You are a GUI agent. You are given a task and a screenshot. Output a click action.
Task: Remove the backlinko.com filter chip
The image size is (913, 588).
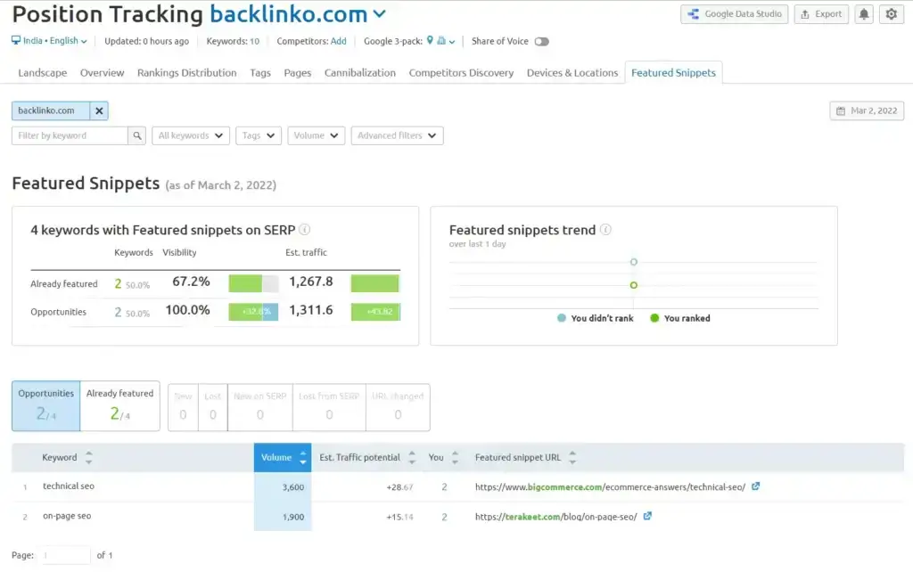click(x=98, y=110)
